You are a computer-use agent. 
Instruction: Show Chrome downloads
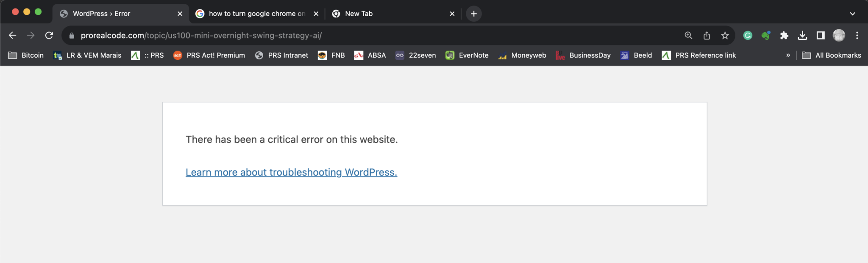(x=802, y=36)
